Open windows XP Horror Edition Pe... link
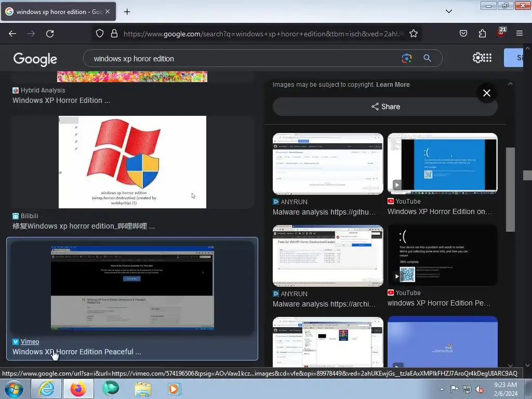Screen dimensions: 532x399 click(438, 303)
